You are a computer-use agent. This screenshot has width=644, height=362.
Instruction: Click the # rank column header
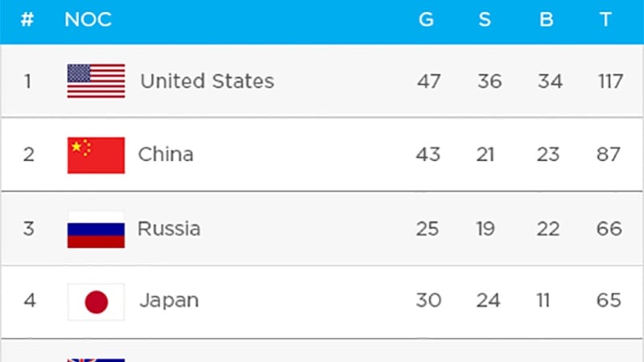pos(27,20)
